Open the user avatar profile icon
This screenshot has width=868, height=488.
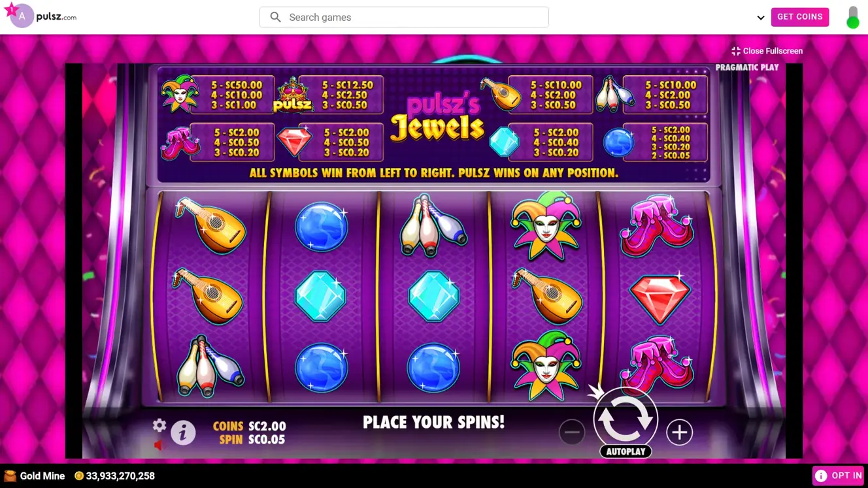20,15
